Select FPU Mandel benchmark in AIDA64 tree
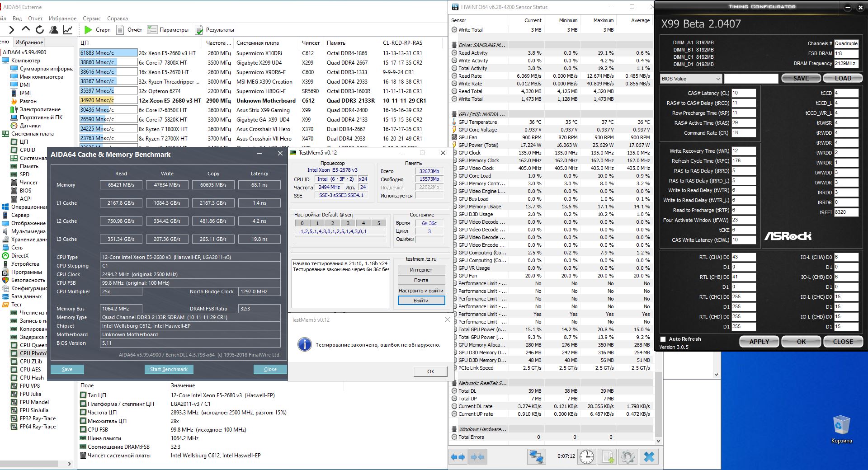This screenshot has width=868, height=470. (x=30, y=402)
